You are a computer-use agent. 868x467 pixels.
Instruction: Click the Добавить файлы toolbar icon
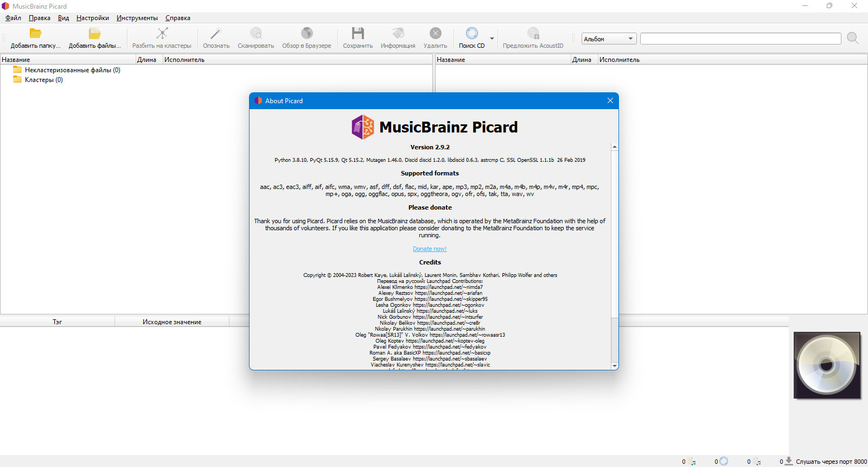click(x=95, y=34)
